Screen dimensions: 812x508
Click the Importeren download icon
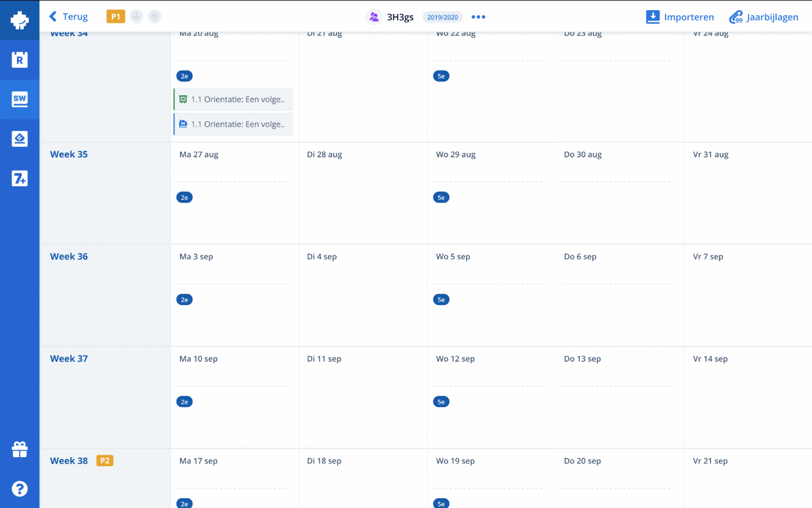[653, 17]
